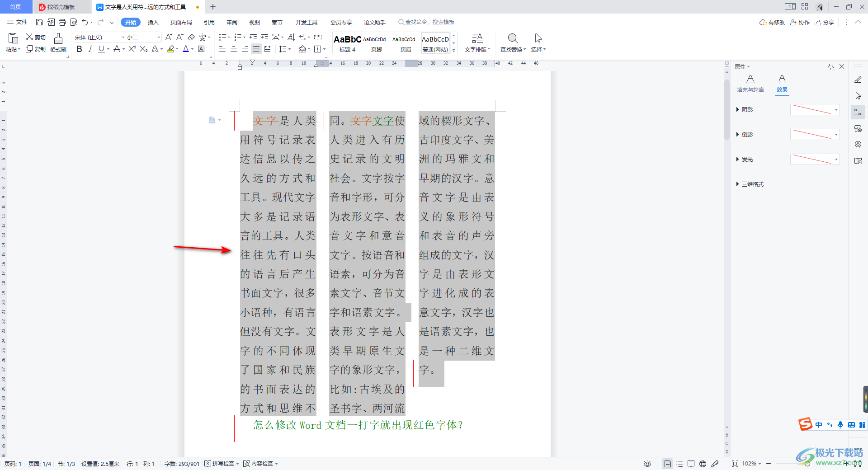The image size is (868, 470).
Task: Open the Review (审阅) tab
Action: click(x=232, y=22)
